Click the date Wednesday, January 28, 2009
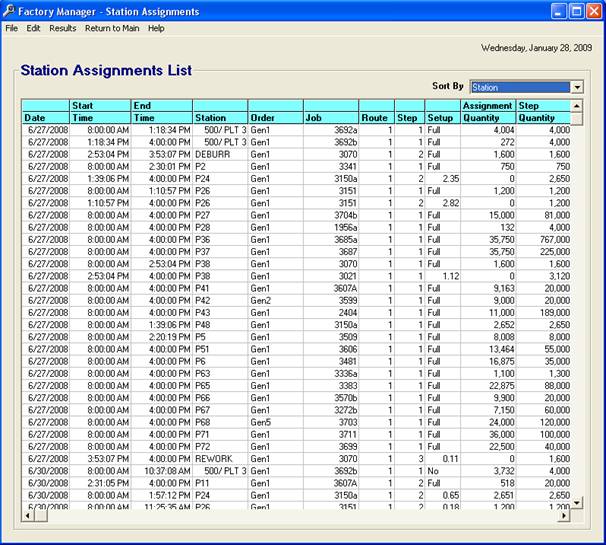The image size is (606, 545). [x=536, y=48]
